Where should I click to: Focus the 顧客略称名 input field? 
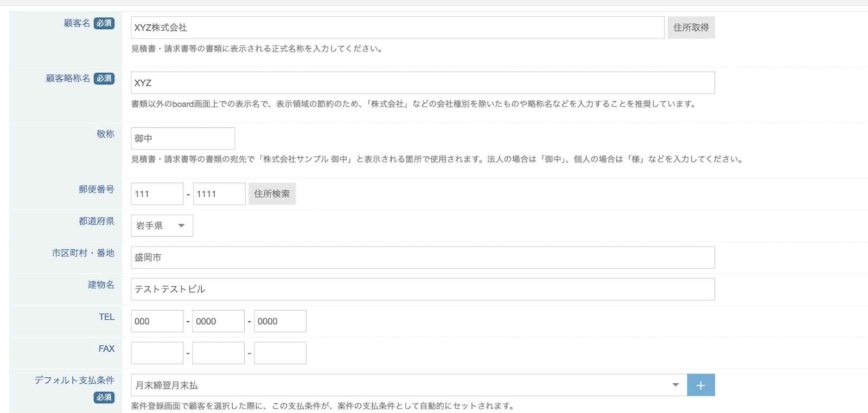coord(422,83)
